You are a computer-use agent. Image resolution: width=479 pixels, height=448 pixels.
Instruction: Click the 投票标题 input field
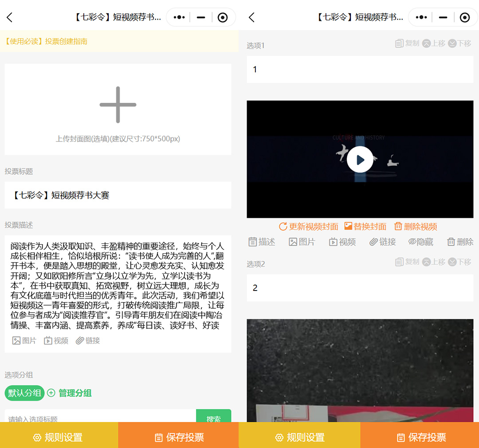click(118, 195)
